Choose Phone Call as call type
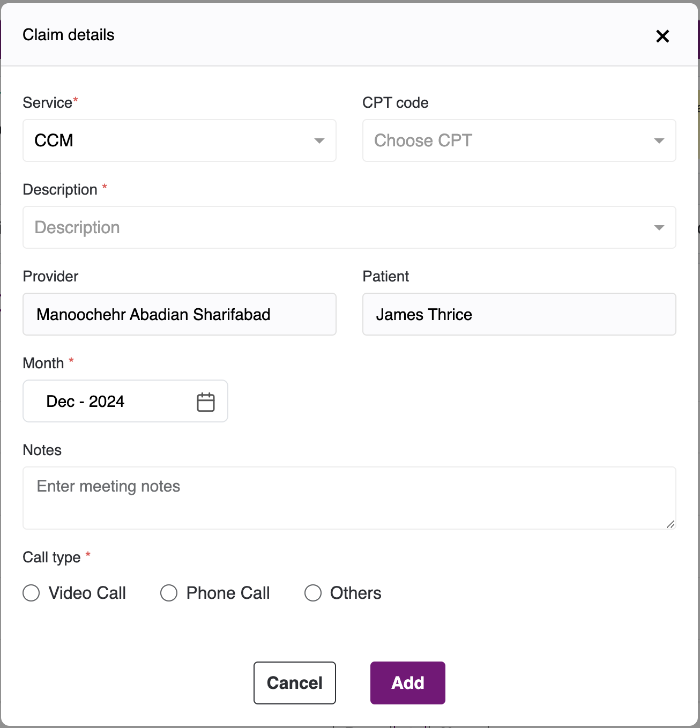This screenshot has height=728, width=700. (169, 593)
